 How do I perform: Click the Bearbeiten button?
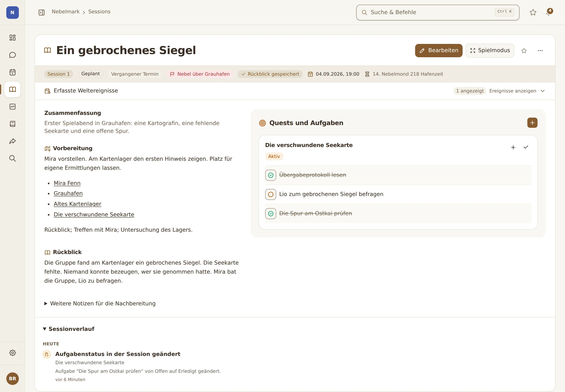(439, 51)
